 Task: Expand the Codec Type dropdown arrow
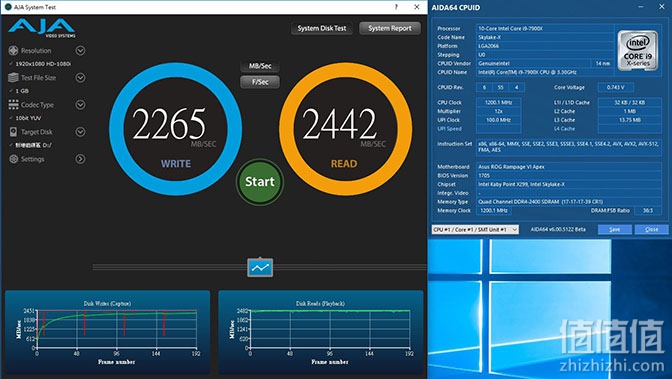click(x=80, y=105)
